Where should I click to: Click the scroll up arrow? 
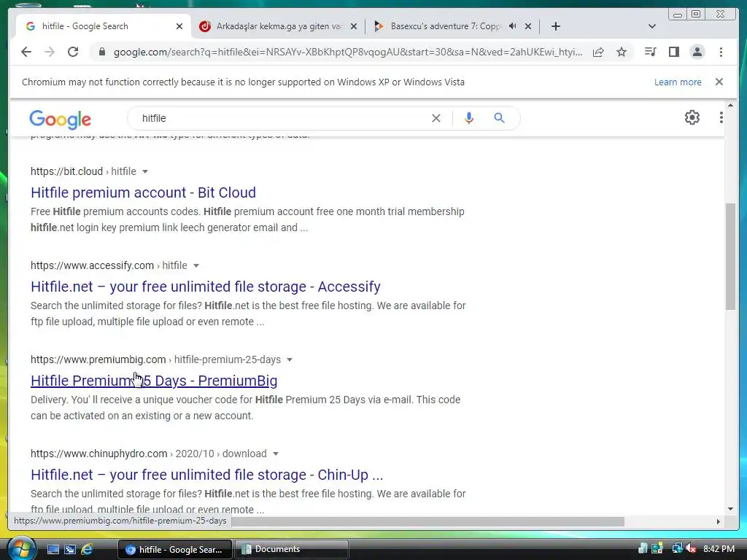click(730, 105)
